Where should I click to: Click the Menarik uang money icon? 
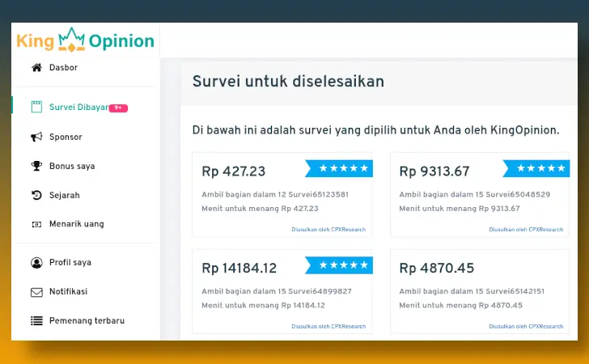pos(36,224)
